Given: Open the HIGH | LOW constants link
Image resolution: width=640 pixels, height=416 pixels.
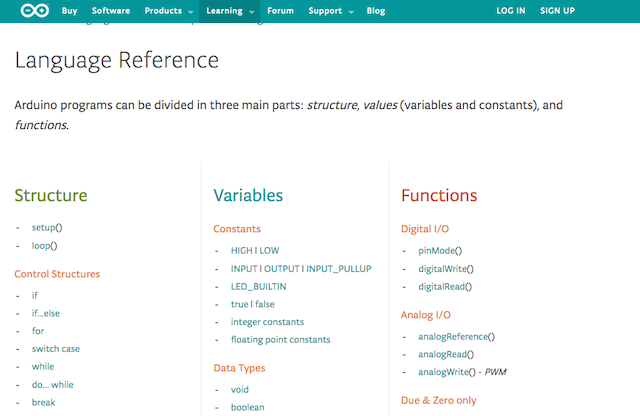Looking at the screenshot, I should pos(255,250).
